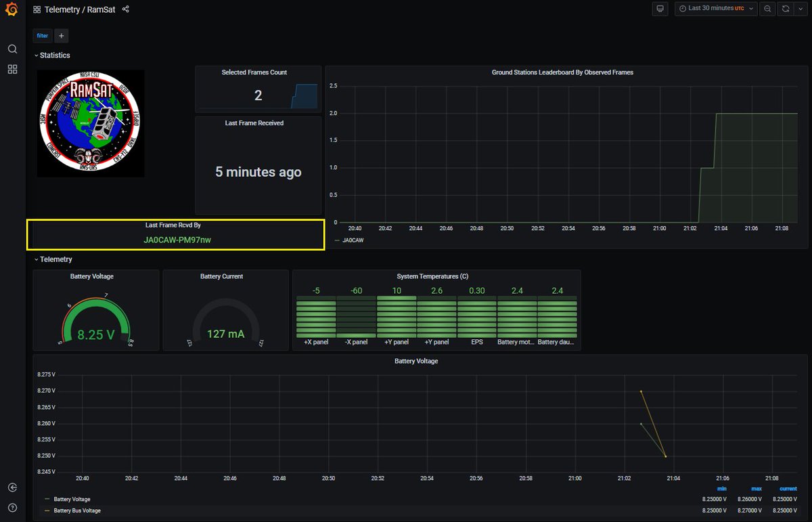This screenshot has width=812, height=522.
Task: Add a new filter with the plus button
Action: [61, 36]
